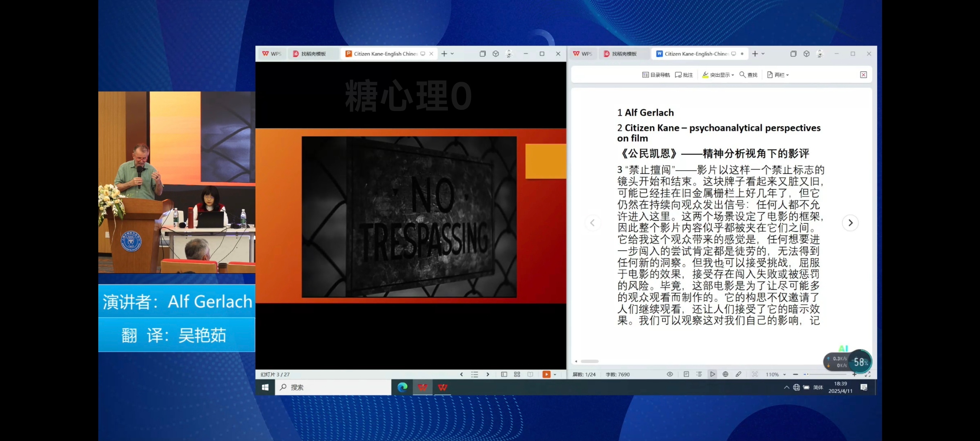Screen dimensions: 980x441
Task: Show hidden system tray icons chevron
Action: point(786,388)
